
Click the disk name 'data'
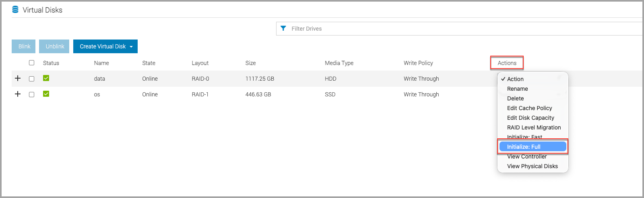click(x=99, y=79)
